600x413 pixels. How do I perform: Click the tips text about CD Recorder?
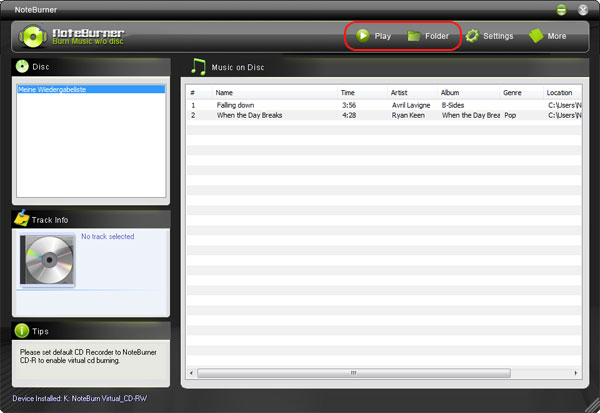88,356
